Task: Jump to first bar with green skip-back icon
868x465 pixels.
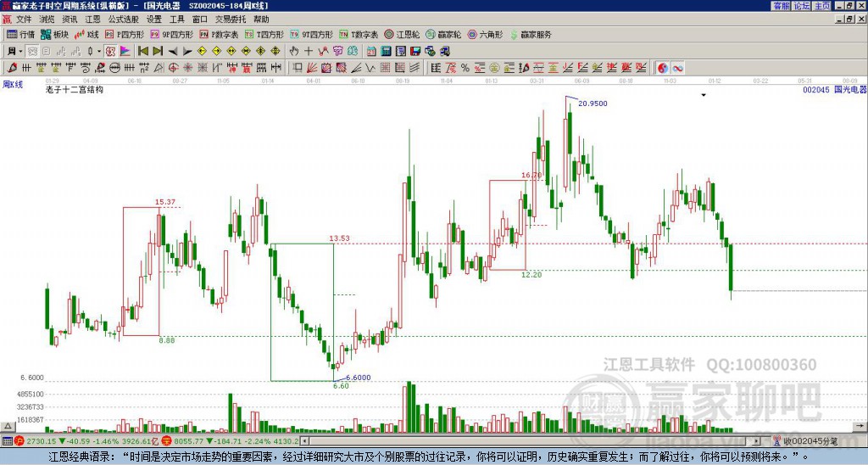Action: 142,52
